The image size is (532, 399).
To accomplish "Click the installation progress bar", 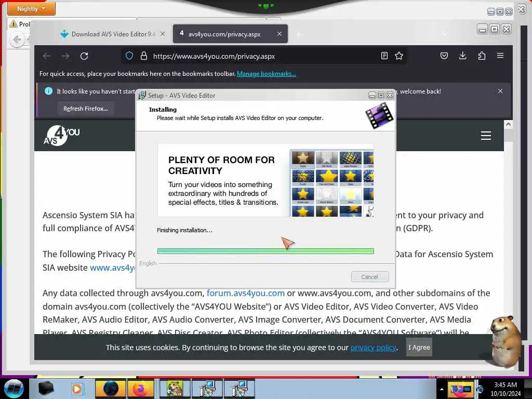I will pyautogui.click(x=265, y=251).
